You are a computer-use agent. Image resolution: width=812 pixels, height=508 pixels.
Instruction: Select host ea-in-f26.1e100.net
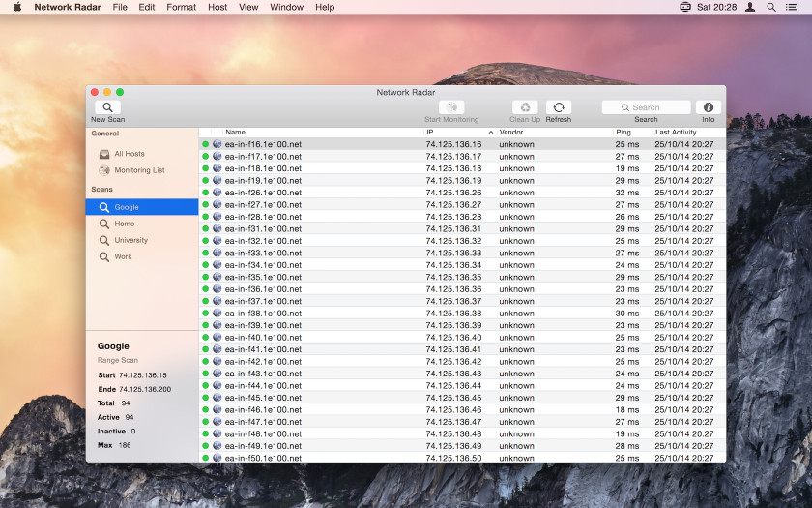coord(462,193)
